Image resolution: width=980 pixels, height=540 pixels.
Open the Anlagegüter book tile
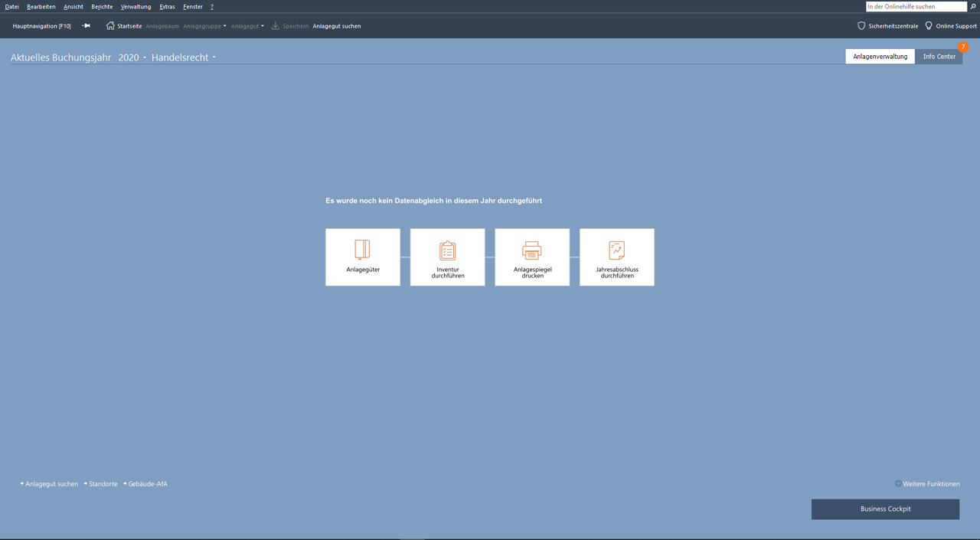click(363, 257)
